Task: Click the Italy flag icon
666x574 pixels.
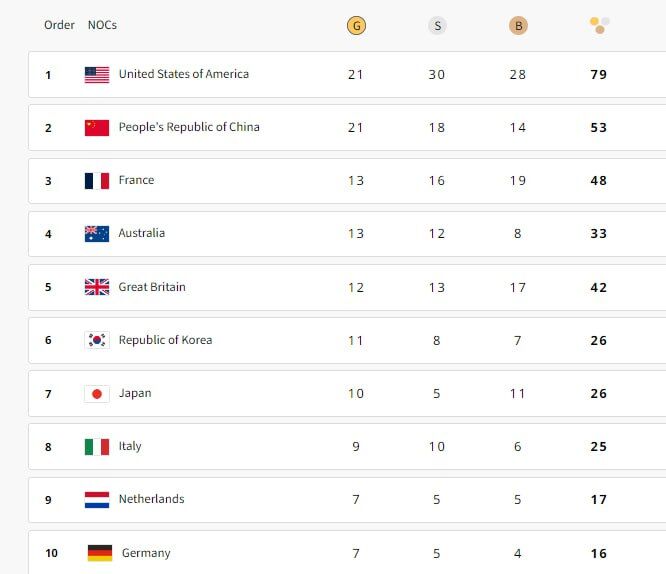Action: point(97,447)
